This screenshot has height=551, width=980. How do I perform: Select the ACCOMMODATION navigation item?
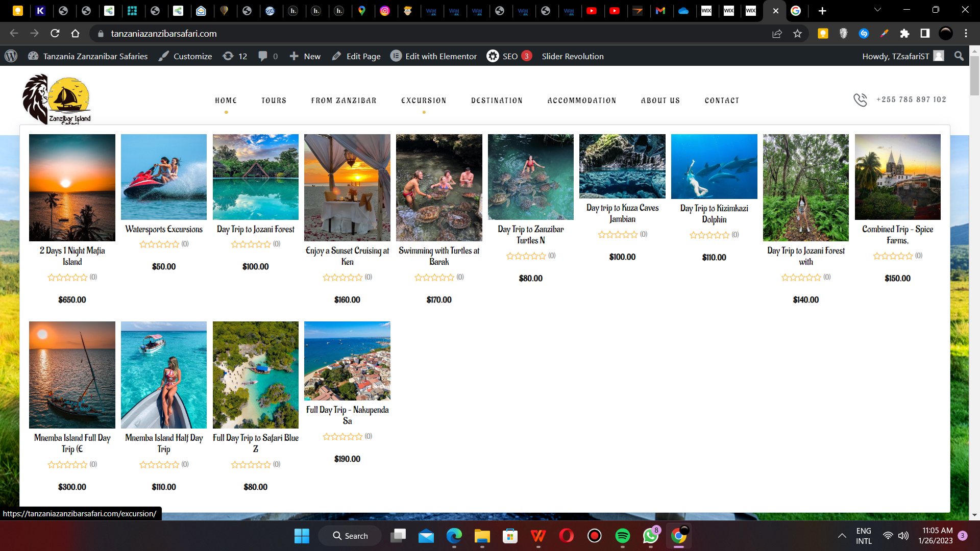[582, 101]
